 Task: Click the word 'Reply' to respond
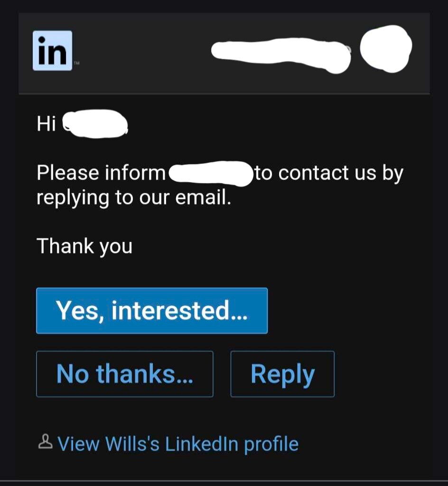point(282,374)
